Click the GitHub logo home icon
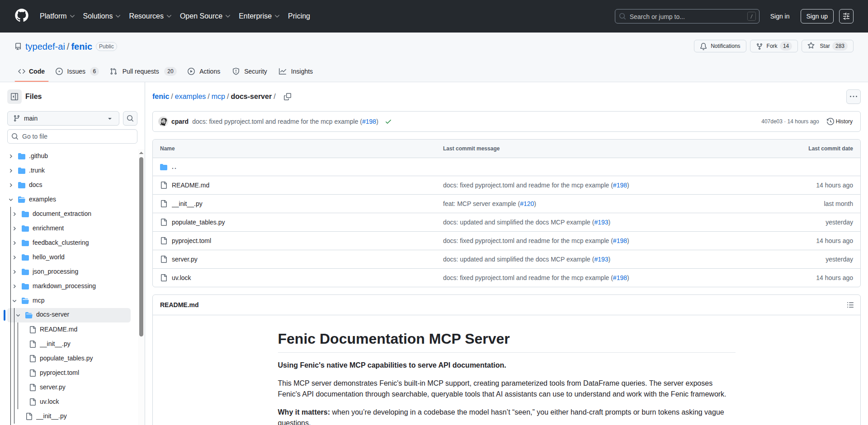868x425 pixels. [x=22, y=16]
